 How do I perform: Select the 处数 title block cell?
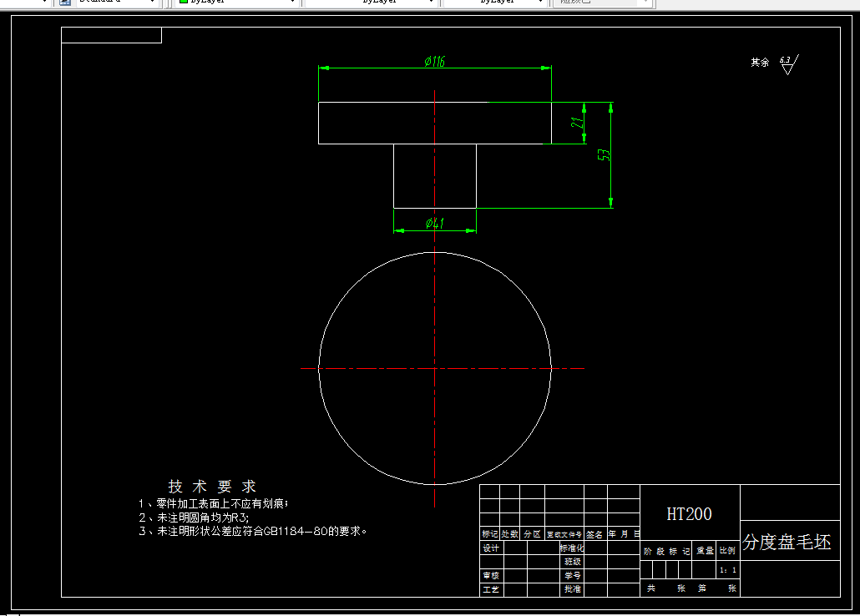point(509,533)
